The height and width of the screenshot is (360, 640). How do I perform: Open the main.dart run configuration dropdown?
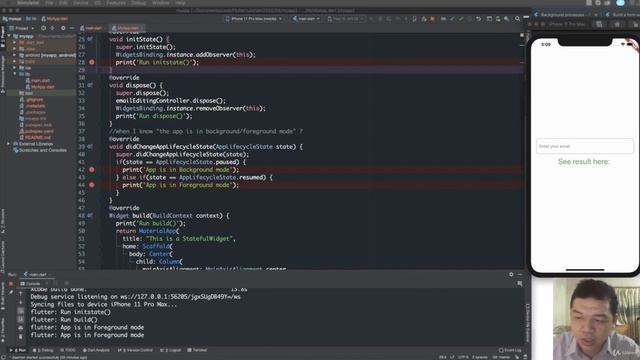pyautogui.click(x=306, y=19)
